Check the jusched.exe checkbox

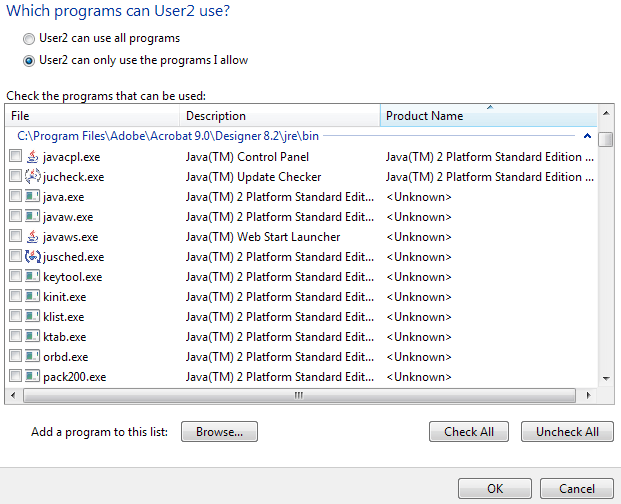coord(15,256)
